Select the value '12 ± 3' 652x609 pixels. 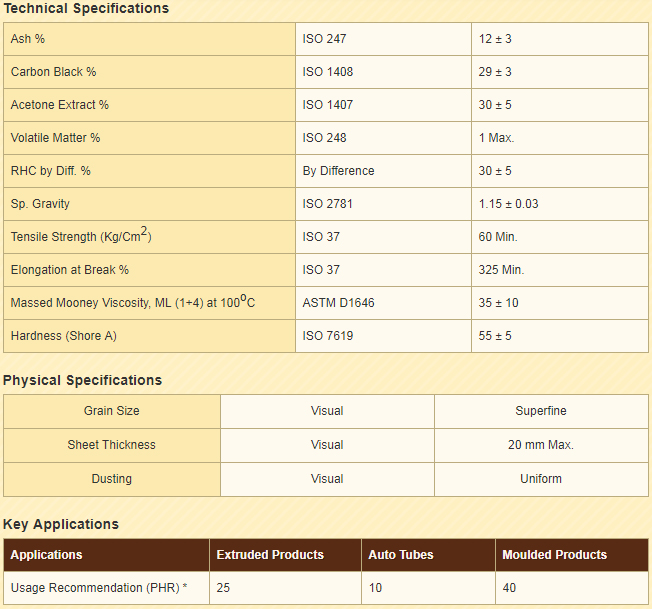pos(495,39)
